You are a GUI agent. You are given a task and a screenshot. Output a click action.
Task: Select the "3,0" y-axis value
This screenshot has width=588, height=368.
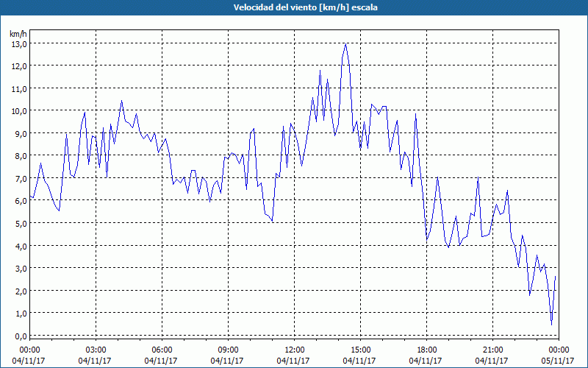(x=21, y=269)
